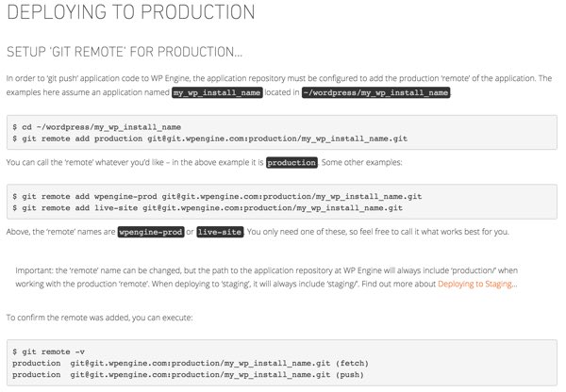Click the 'my_wp_install_name' inline code badge
The height and width of the screenshot is (392, 566).
(217, 92)
